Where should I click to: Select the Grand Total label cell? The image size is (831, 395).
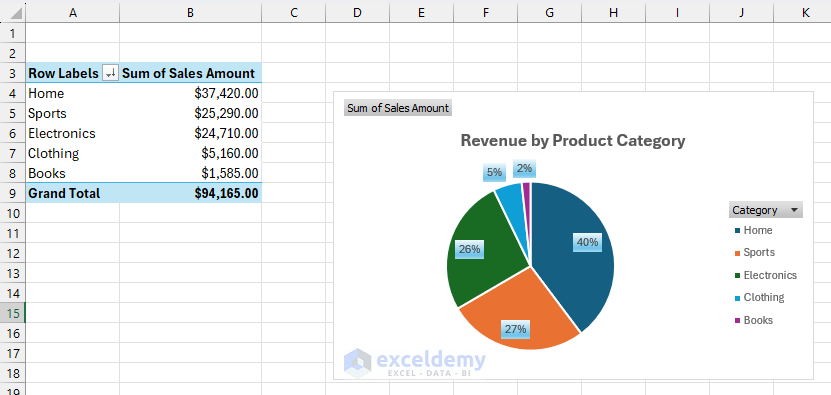tap(73, 193)
